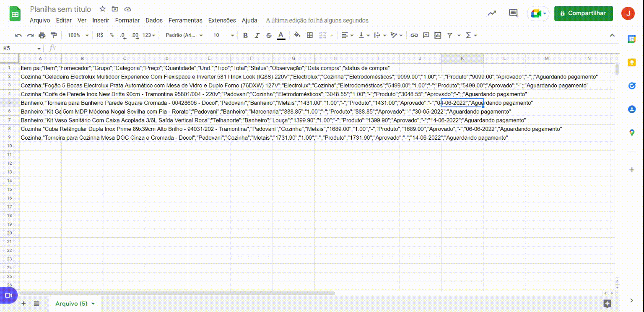Screen dimensions: 644x312
Task: Open the Meet call options dropdown
Action: (x=545, y=13)
